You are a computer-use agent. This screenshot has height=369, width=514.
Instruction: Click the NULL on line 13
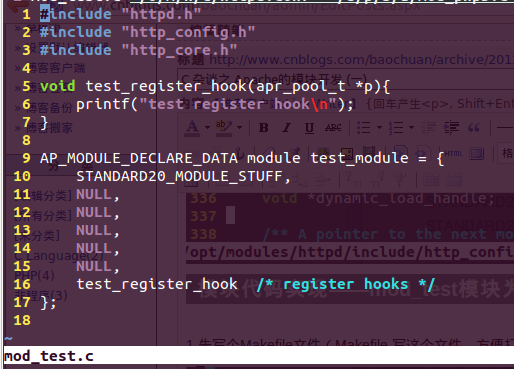pyautogui.click(x=94, y=230)
